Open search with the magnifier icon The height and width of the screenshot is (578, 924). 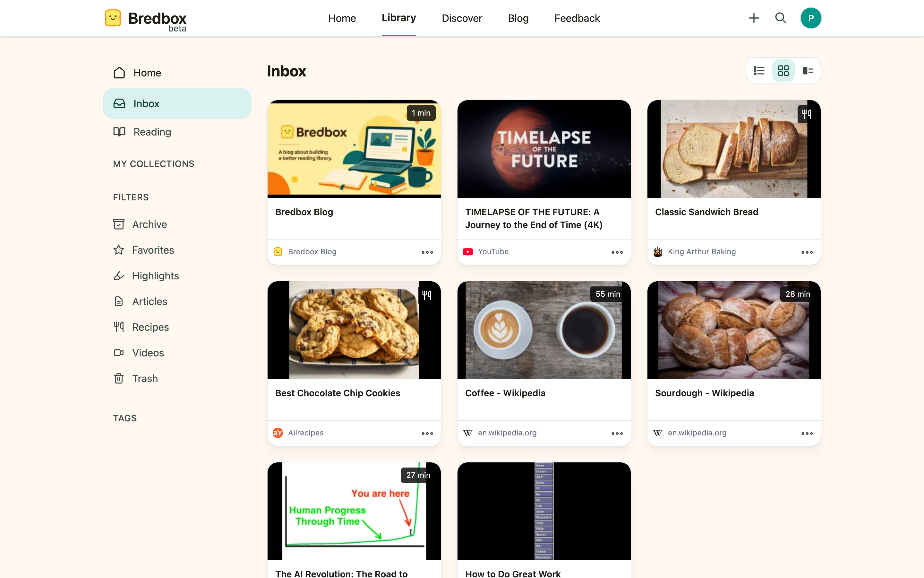781,18
